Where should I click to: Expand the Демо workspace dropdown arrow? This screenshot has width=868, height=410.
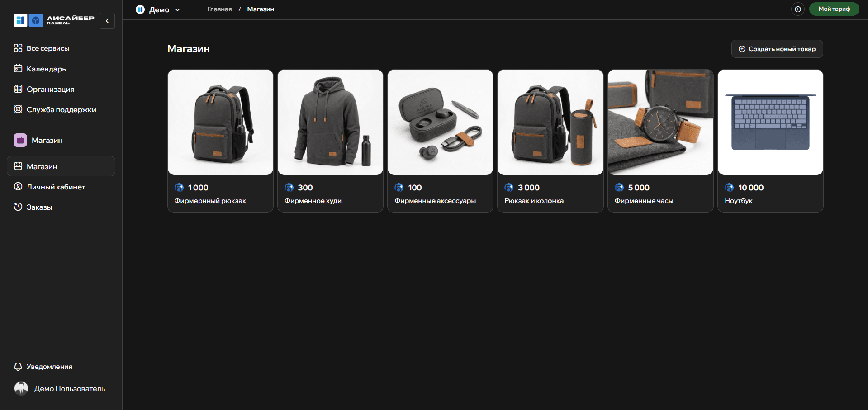tap(178, 10)
